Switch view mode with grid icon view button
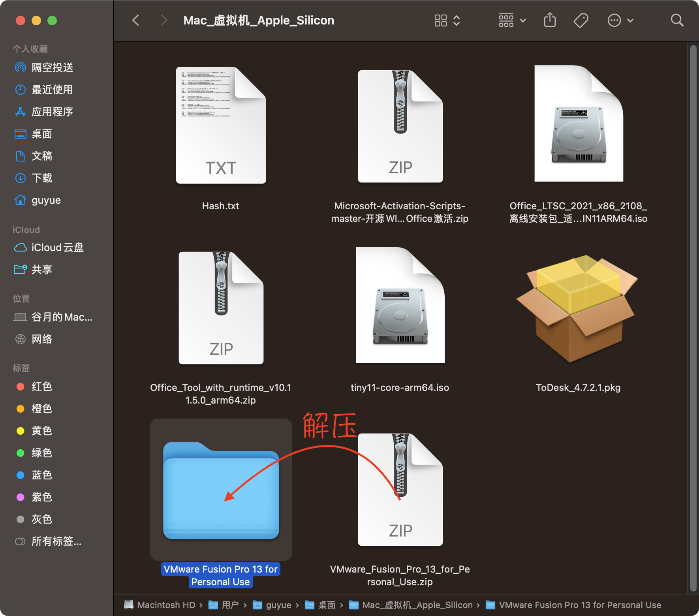This screenshot has width=699, height=616. (x=447, y=20)
